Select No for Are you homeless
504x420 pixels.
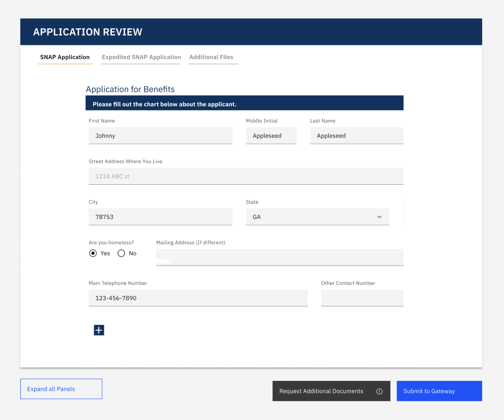[121, 254]
